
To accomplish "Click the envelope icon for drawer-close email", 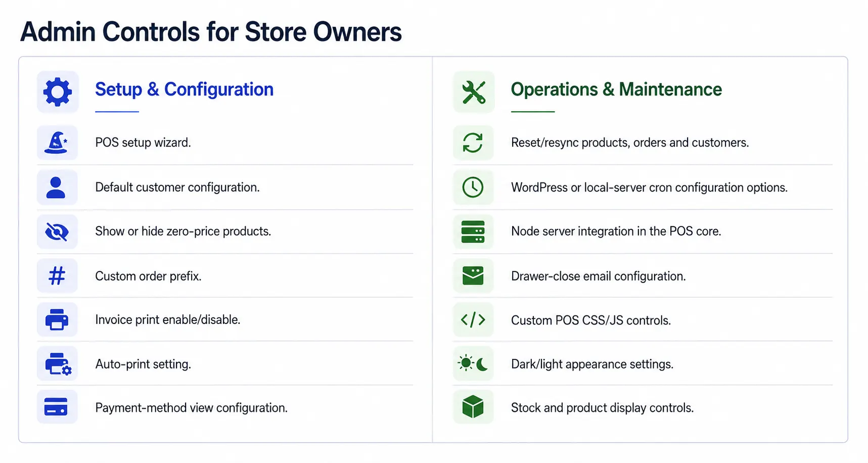I will (473, 276).
